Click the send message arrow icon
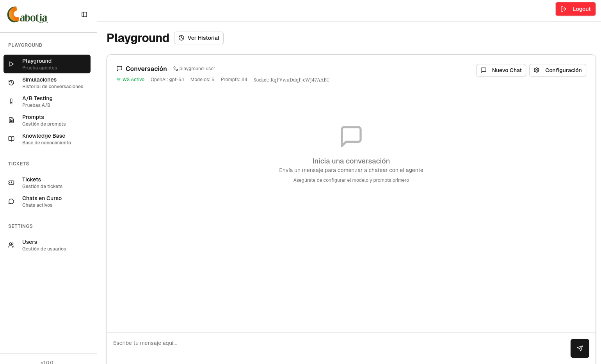 (x=580, y=348)
